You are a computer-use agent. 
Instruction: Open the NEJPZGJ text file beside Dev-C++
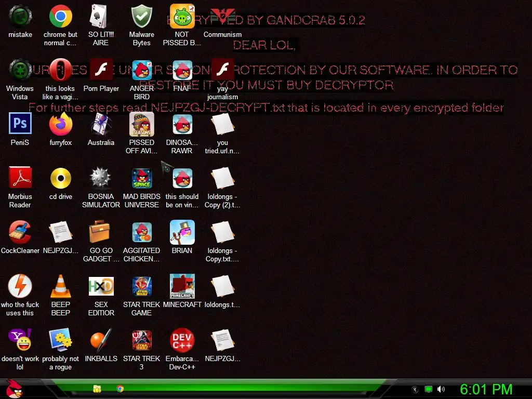(x=222, y=340)
